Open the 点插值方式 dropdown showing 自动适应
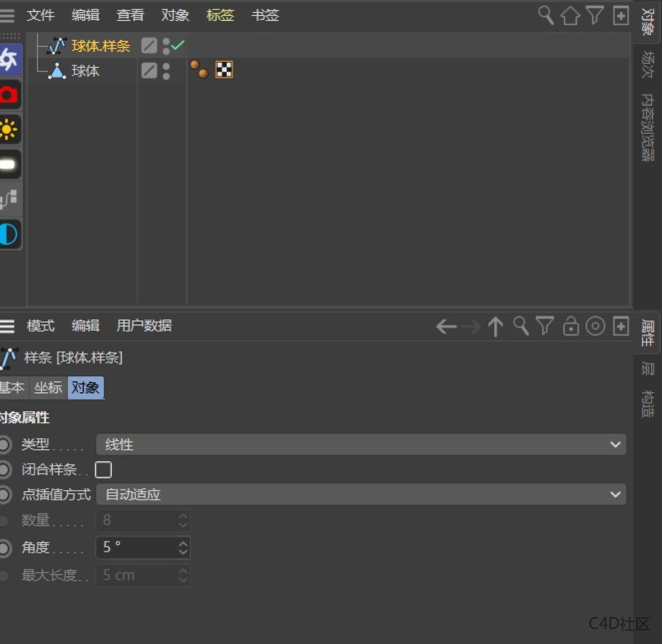Image resolution: width=662 pixels, height=644 pixels. (361, 494)
